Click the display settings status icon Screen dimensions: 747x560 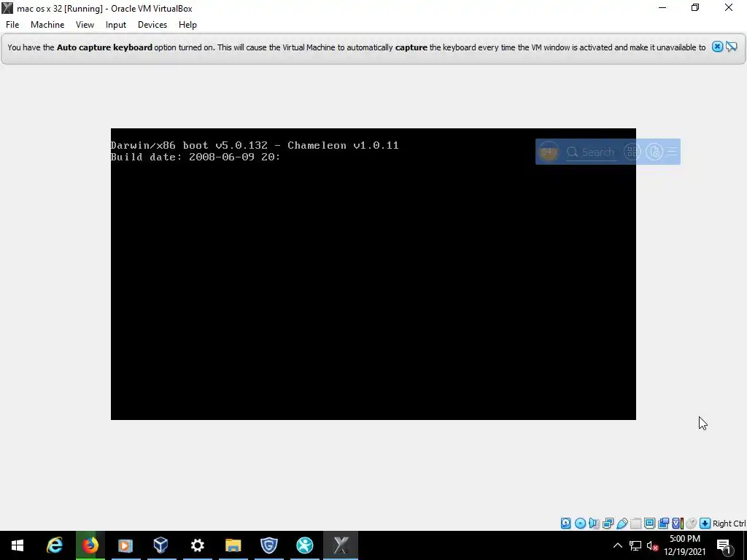pos(649,524)
